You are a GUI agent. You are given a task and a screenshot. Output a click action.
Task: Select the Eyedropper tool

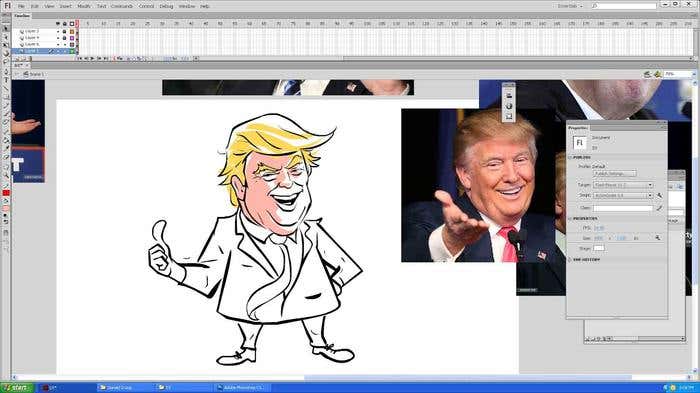tap(6, 148)
